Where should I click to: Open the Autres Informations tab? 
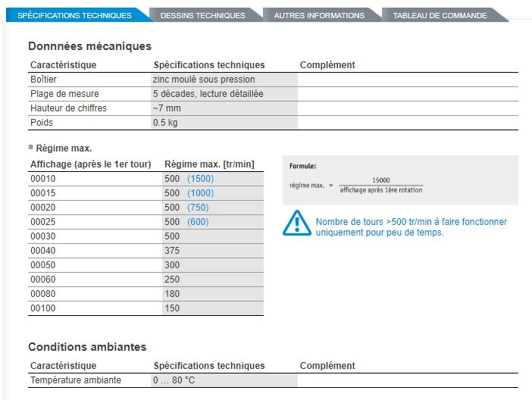318,15
